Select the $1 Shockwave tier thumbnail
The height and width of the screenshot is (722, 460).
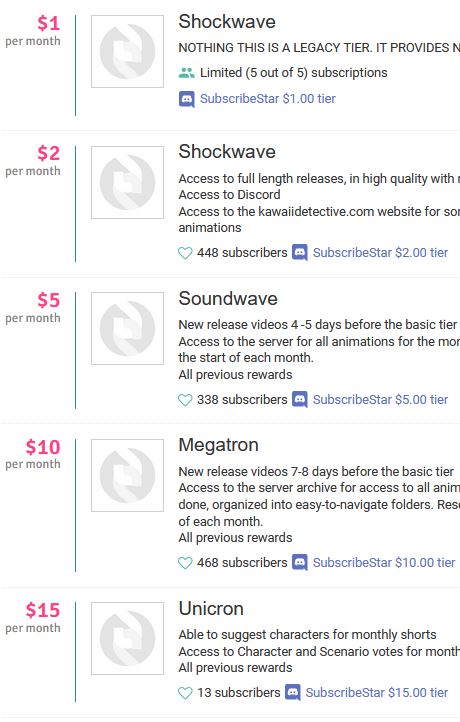pos(128,51)
